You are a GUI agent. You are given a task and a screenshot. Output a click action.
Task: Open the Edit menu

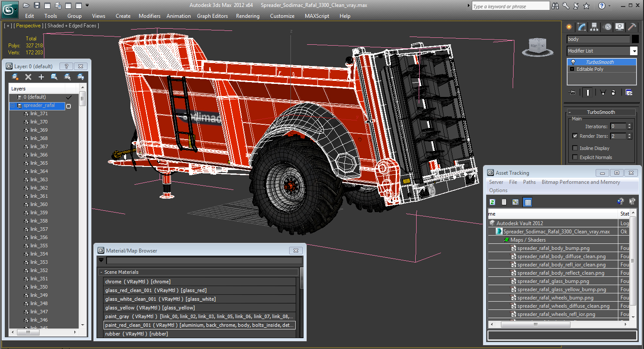click(30, 16)
